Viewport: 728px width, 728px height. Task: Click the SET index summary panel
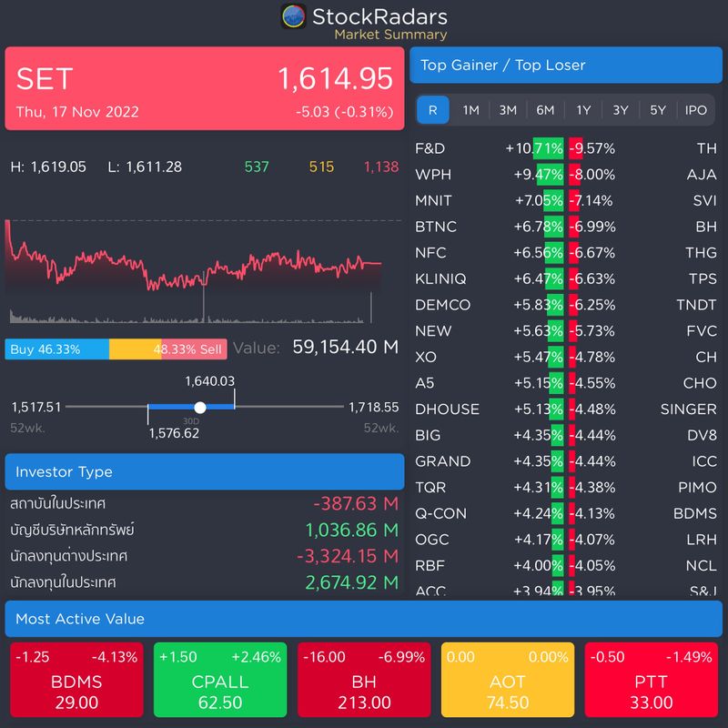[205, 91]
